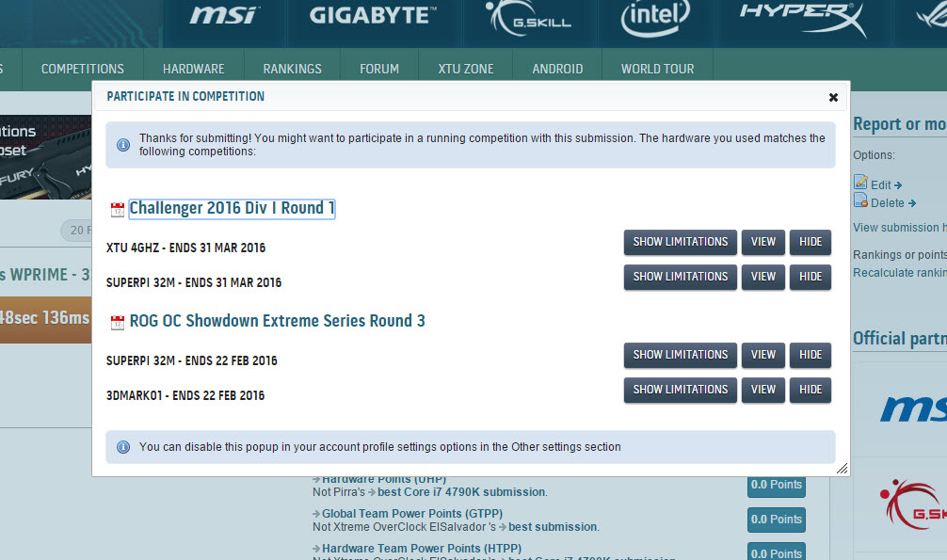The height and width of the screenshot is (560, 947).
Task: Open the XTU Zone menu
Action: coord(466,69)
